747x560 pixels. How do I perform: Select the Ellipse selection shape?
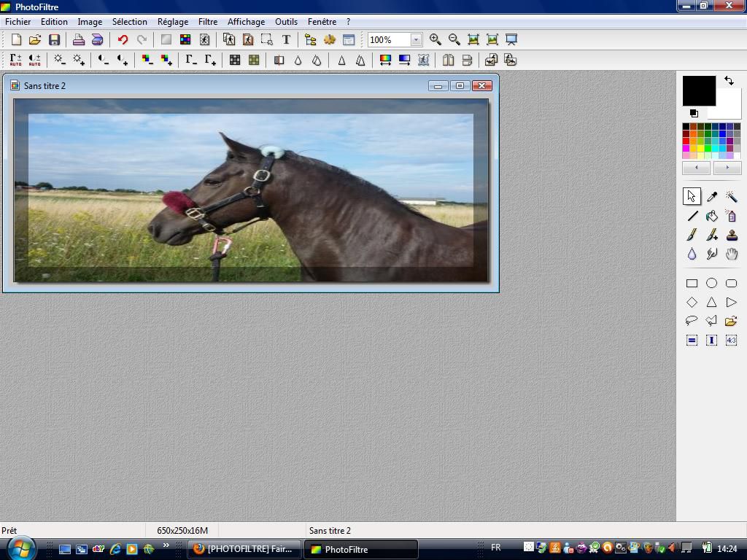click(711, 283)
